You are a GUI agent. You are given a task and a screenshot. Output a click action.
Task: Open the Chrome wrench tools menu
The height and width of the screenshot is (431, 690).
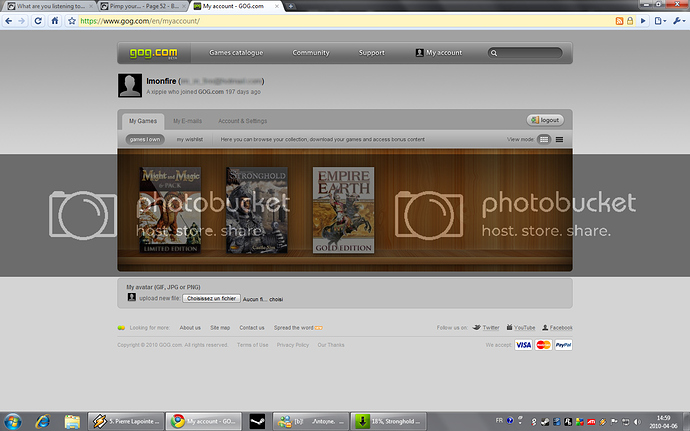[679, 21]
